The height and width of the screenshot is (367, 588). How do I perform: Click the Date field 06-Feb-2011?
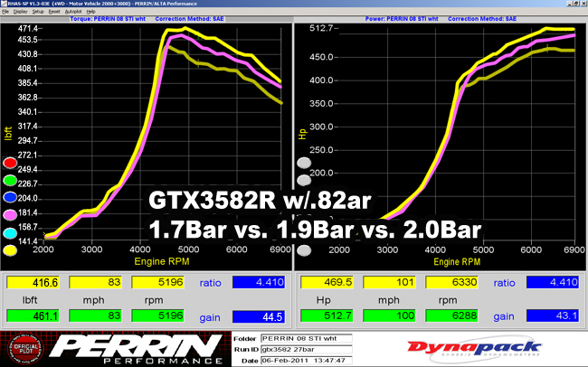(307, 361)
